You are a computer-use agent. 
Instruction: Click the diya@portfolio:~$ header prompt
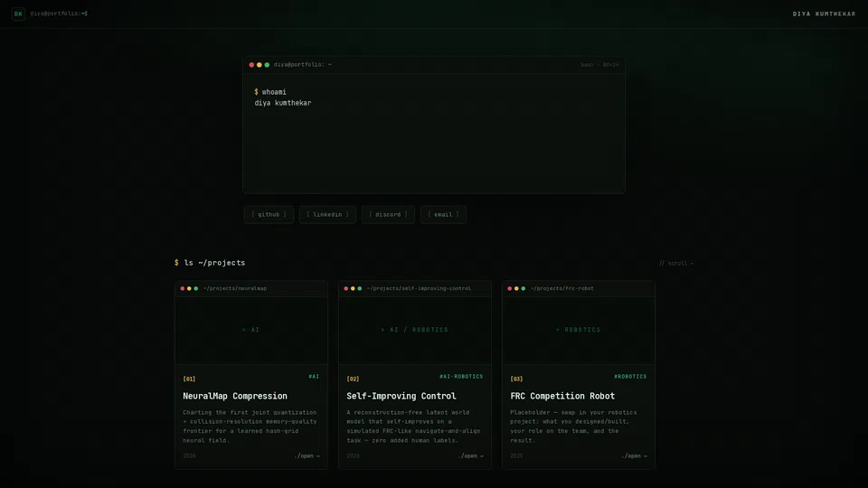[59, 14]
